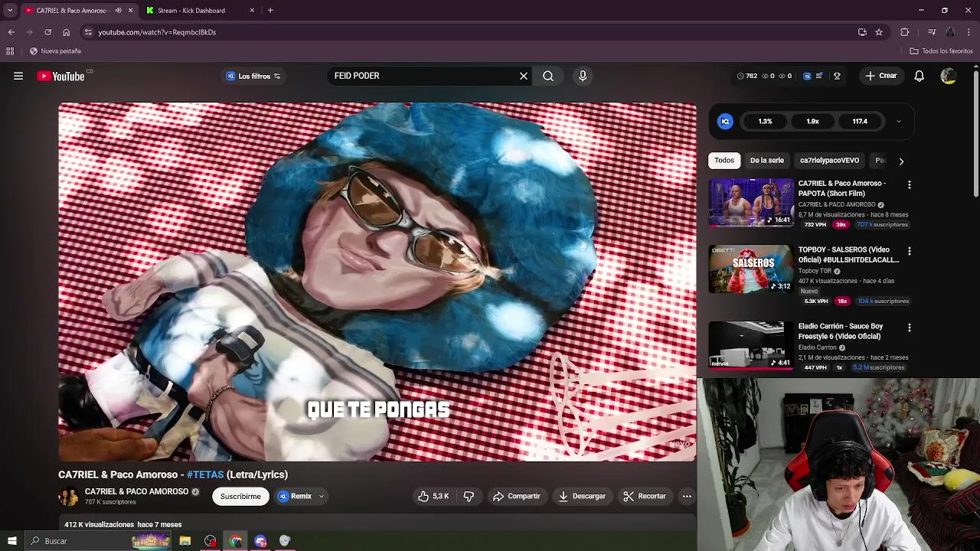Open options menu for PAPOTA Short Film
980x551 pixels.
[x=909, y=184]
